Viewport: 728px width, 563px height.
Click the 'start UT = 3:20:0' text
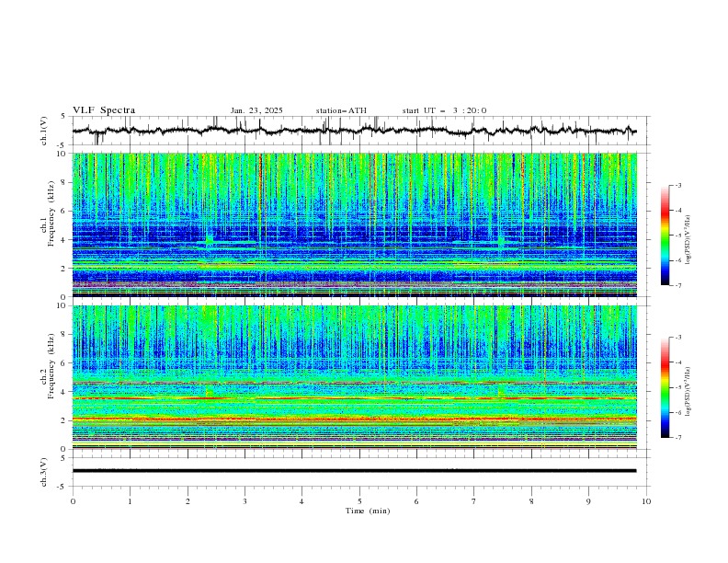[x=444, y=110]
